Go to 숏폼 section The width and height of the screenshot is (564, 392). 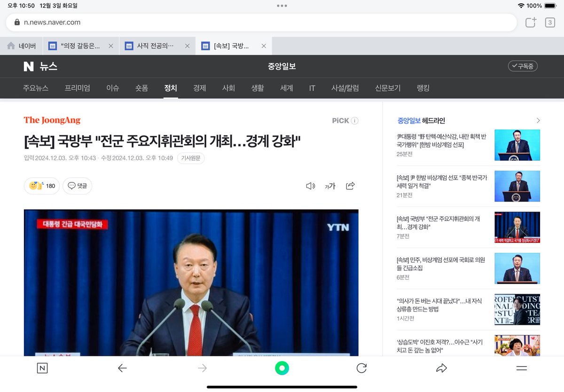coord(141,88)
